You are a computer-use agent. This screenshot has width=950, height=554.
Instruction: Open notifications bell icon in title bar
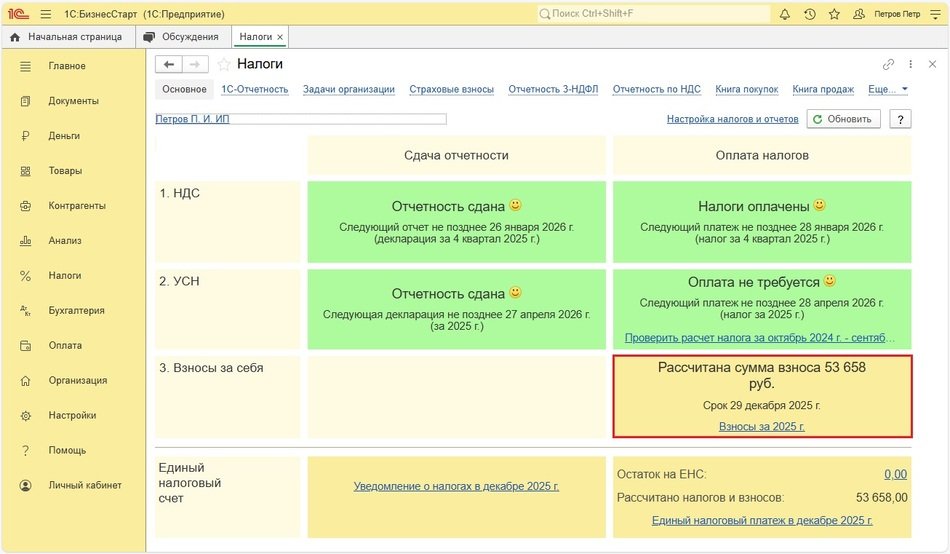(x=785, y=14)
